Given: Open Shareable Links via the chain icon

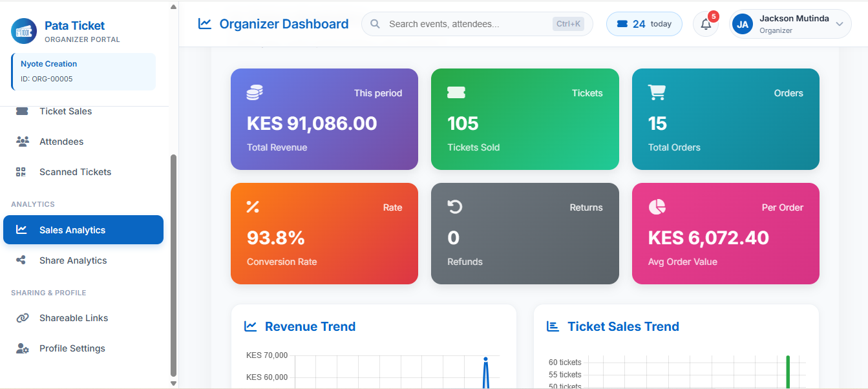Looking at the screenshot, I should pos(21,317).
